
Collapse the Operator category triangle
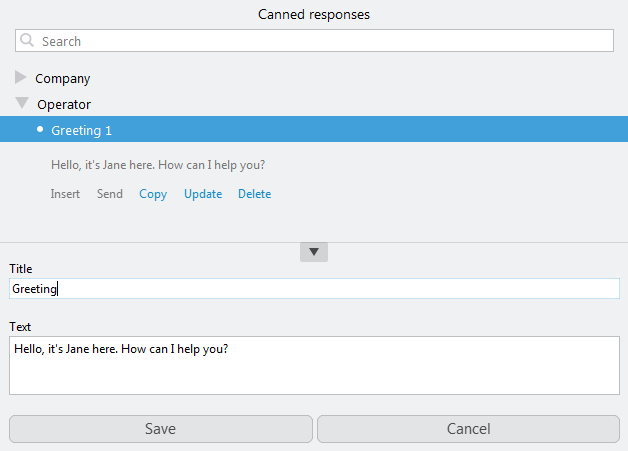point(21,103)
